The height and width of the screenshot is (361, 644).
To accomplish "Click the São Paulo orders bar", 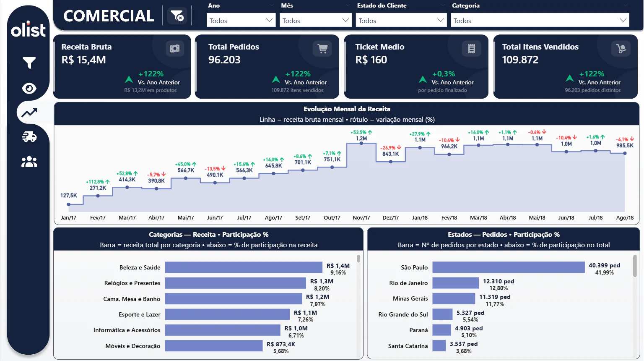I will tap(509, 267).
